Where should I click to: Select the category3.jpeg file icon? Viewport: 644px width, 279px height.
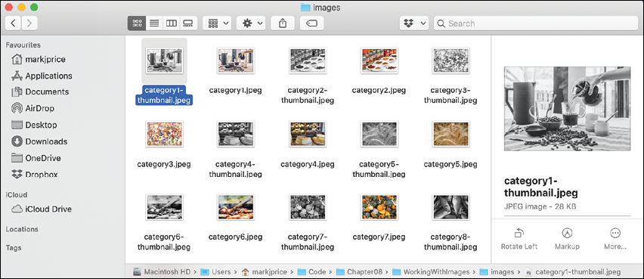pos(164,134)
